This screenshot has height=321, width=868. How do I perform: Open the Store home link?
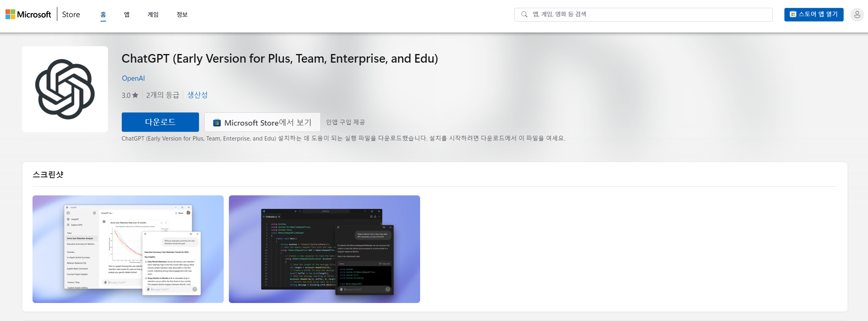pos(71,14)
